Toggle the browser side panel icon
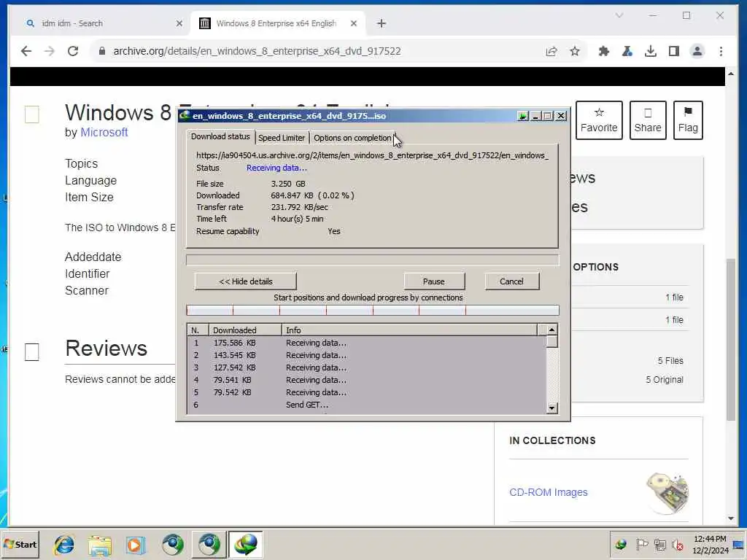This screenshot has height=560, width=747. click(x=674, y=51)
